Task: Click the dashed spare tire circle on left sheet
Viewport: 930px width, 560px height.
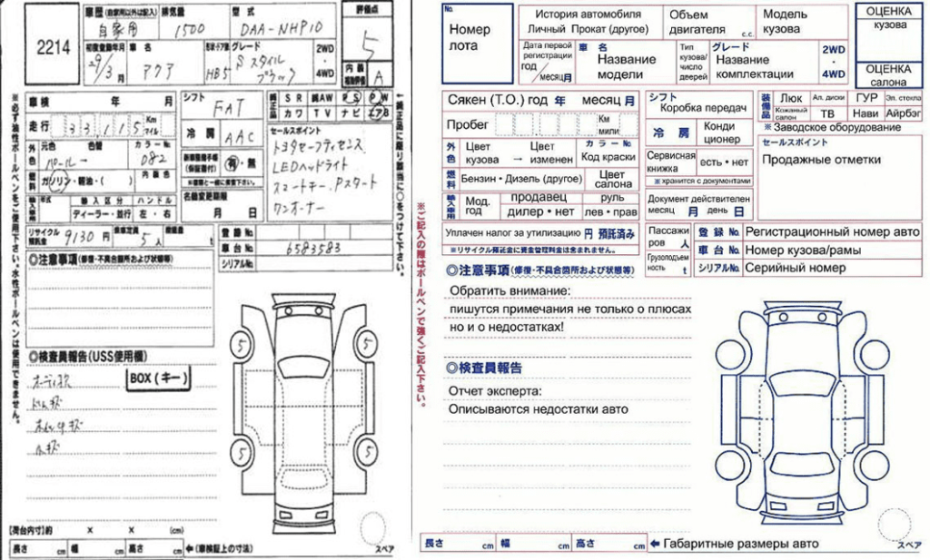Action: pyautogui.click(x=374, y=527)
